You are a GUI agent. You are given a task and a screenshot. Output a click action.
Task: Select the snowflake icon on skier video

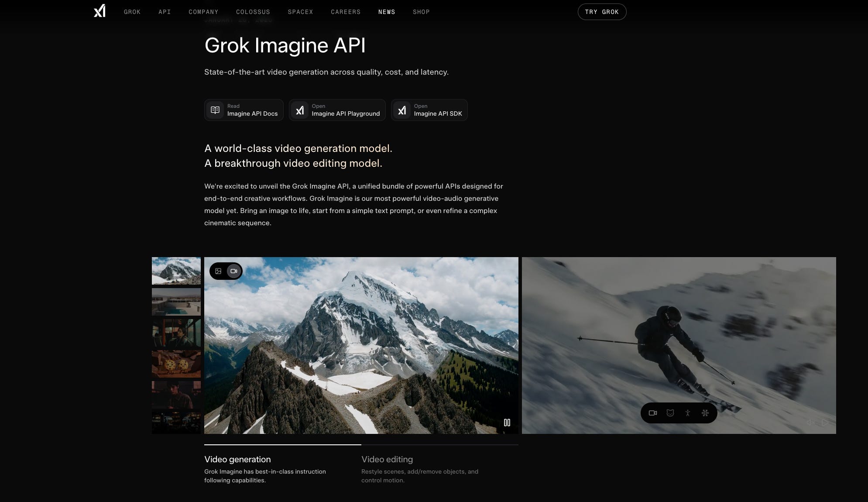tap(705, 413)
